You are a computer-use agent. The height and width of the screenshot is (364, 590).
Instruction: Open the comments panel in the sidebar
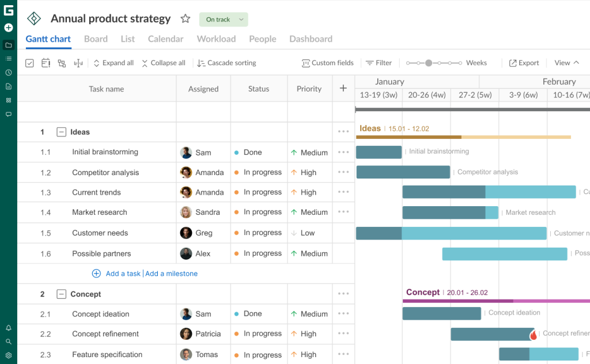coord(8,114)
